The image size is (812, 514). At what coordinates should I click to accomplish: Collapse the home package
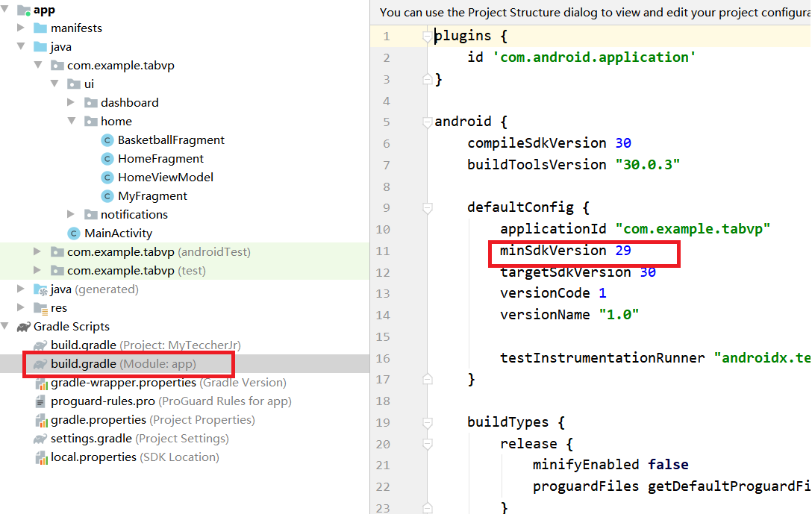click(x=72, y=121)
